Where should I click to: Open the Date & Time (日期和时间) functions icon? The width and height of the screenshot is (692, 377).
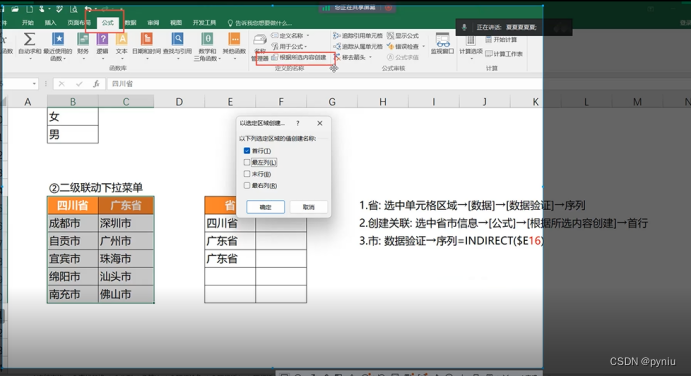(147, 39)
